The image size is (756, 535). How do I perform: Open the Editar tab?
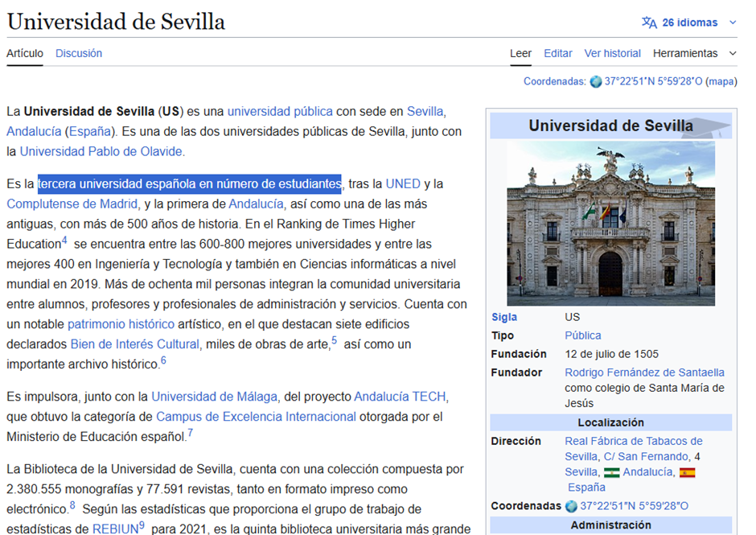click(558, 53)
